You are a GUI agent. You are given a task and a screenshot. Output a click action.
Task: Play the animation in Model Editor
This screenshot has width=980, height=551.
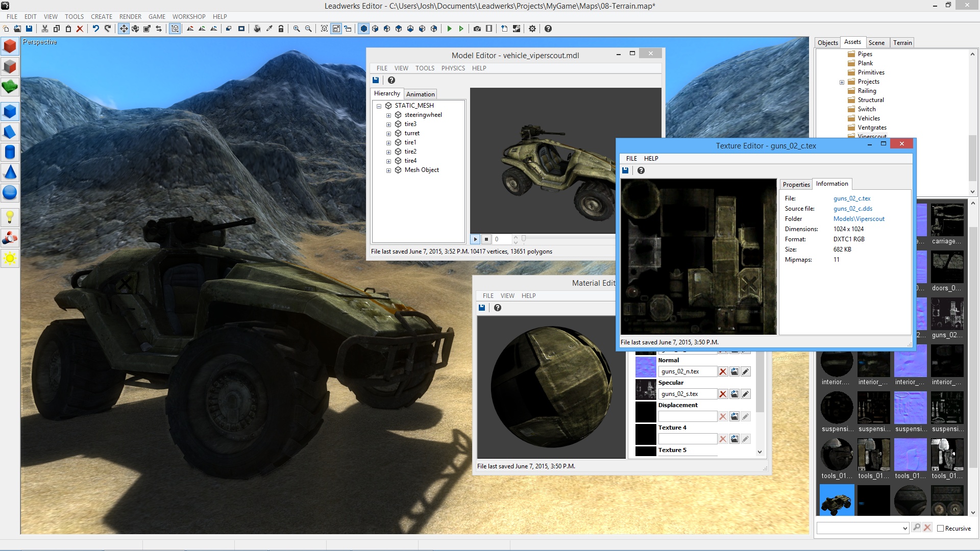(475, 239)
